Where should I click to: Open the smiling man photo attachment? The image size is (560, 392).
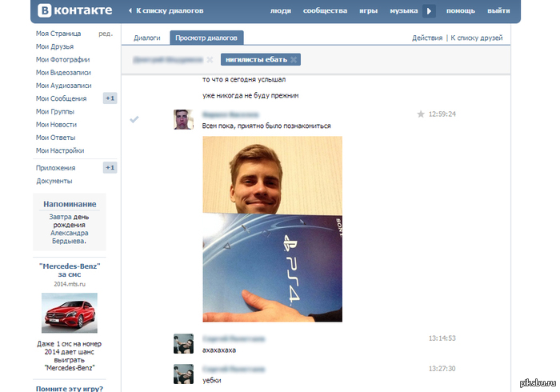(x=272, y=175)
